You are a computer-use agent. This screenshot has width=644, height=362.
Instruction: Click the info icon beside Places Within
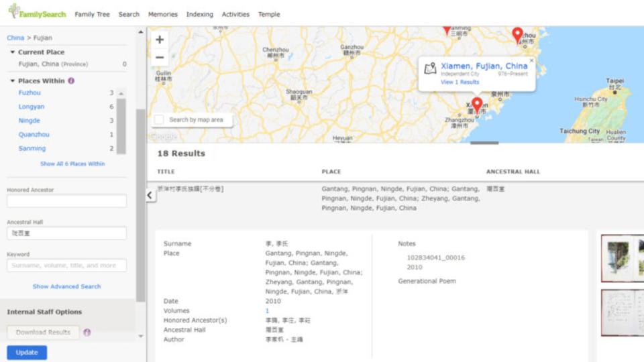[x=71, y=81]
